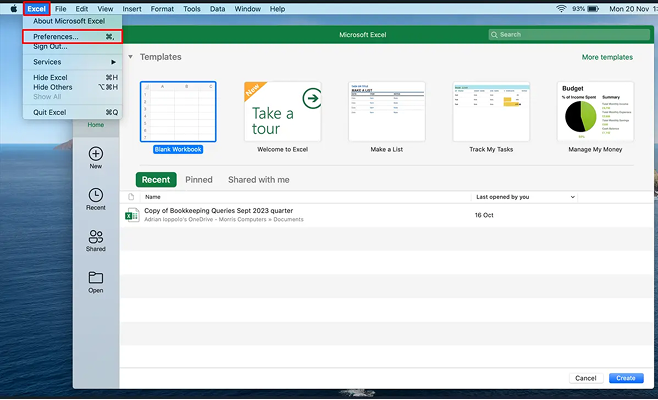Open the File menu
Viewport: 658px width, 400px height.
pyautogui.click(x=60, y=8)
